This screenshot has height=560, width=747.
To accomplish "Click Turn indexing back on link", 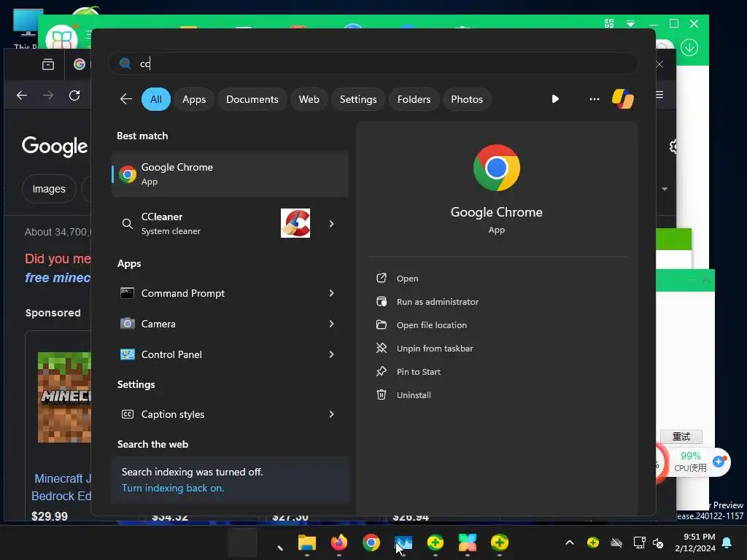I will (172, 488).
